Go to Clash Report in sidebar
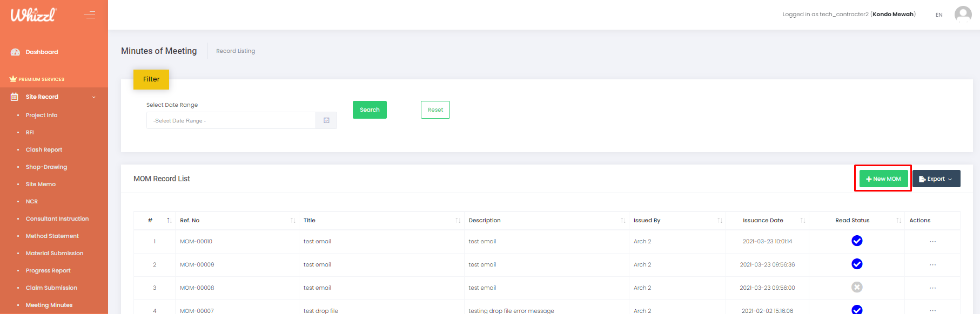The height and width of the screenshot is (314, 980). pos(44,150)
